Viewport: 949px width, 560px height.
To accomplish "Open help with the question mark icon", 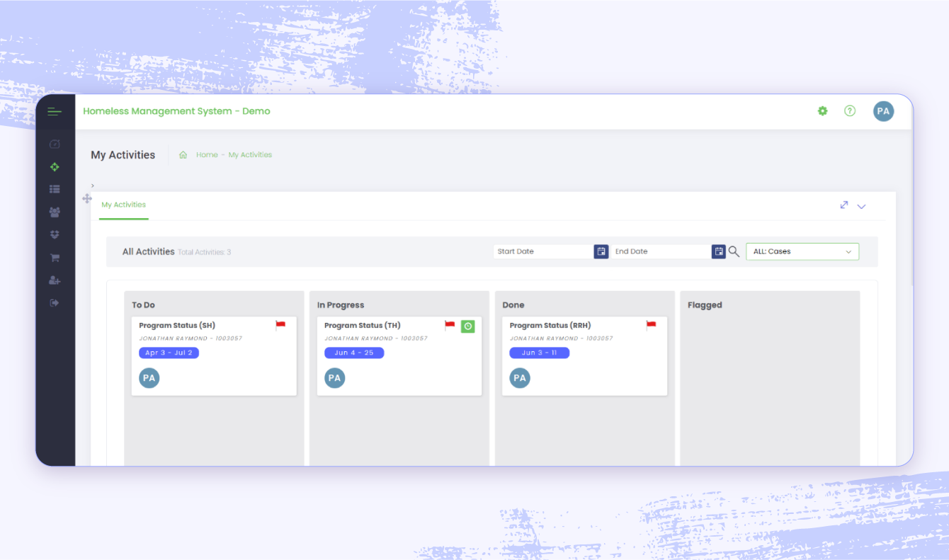I will [x=850, y=111].
